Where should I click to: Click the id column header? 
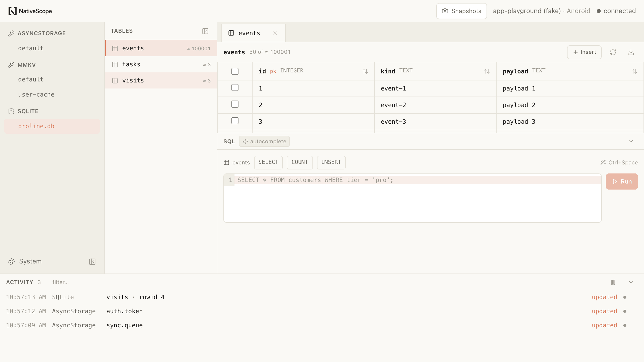[x=313, y=71]
